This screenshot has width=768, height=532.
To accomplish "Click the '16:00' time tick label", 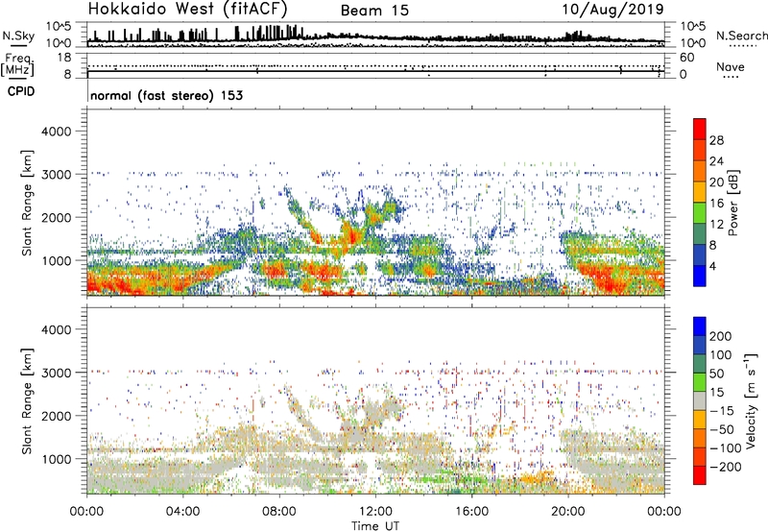I will coord(471,512).
